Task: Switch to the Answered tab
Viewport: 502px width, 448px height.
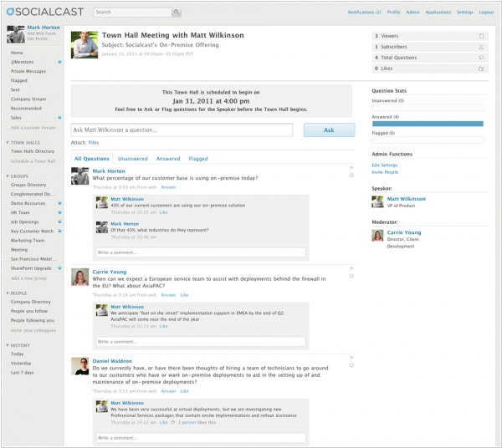Action: pos(168,159)
